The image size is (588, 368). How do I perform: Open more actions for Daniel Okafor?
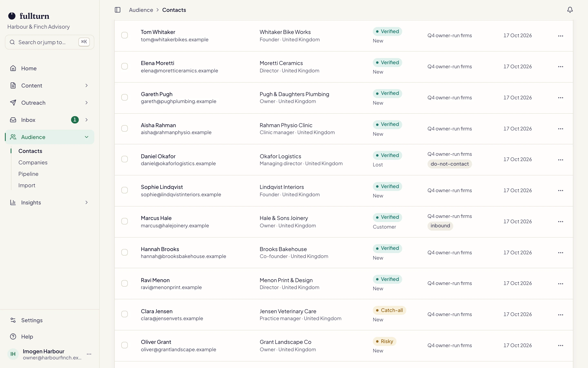pos(561,160)
